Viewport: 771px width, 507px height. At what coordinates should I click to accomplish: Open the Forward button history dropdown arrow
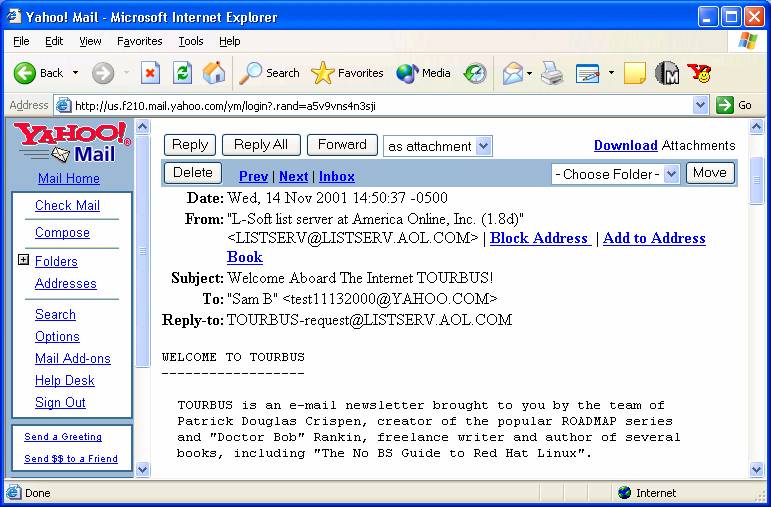click(126, 73)
